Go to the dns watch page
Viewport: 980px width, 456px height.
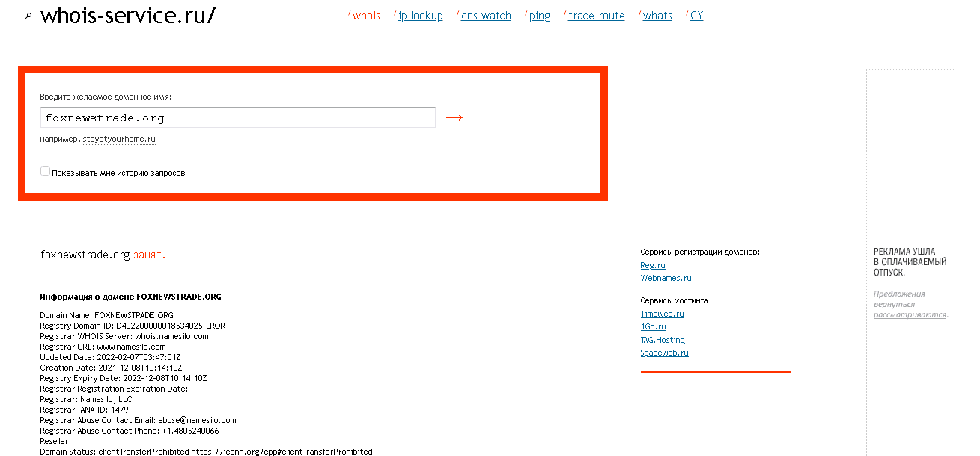coord(486,16)
